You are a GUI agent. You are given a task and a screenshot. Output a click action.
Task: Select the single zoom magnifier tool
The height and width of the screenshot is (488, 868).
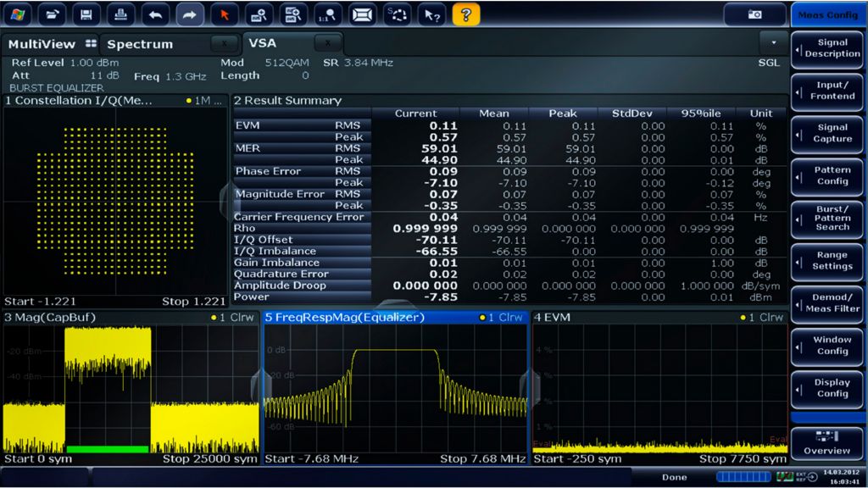259,14
